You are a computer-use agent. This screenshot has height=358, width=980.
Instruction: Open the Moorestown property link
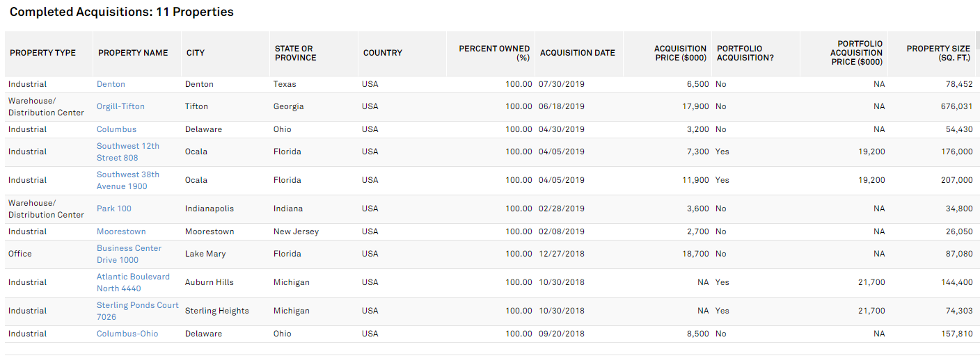click(x=121, y=231)
